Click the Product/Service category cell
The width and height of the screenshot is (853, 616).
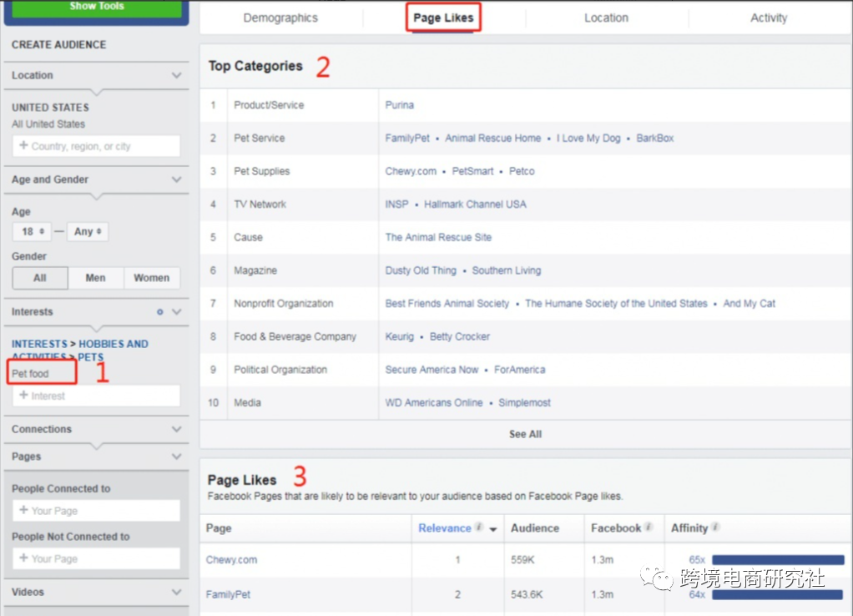click(x=269, y=105)
